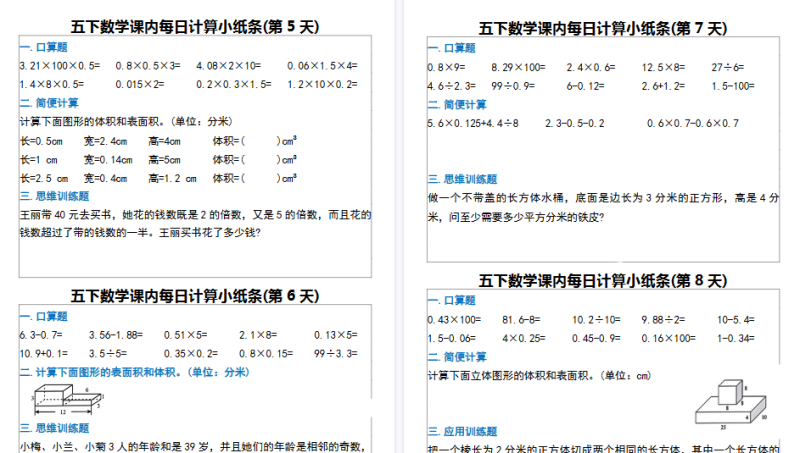Click the Day 8 heading 三.应用训练题

pos(462,432)
